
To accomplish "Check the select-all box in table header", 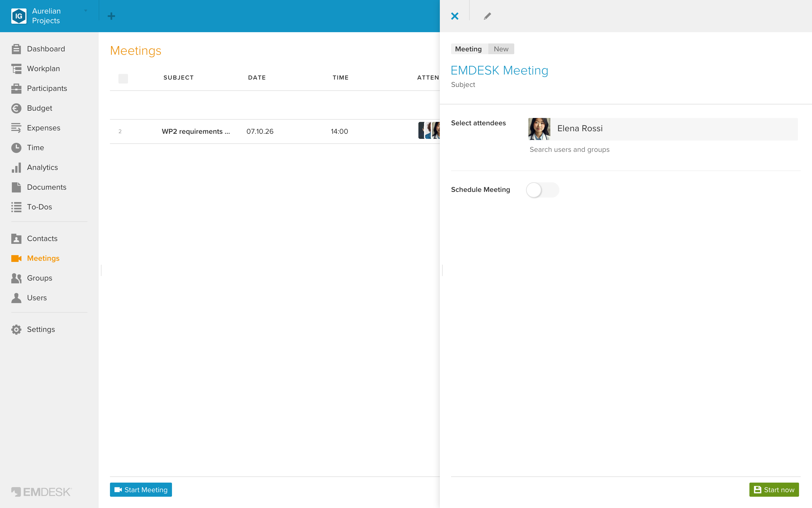I will pos(123,79).
